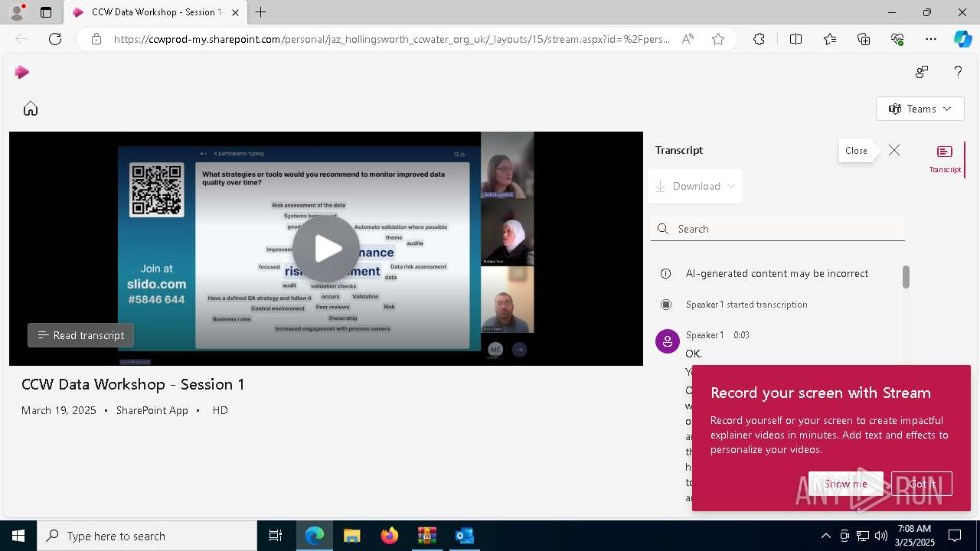Screen dimensions: 980x551
Task: Open the read aloud icon
Action: point(688,39)
